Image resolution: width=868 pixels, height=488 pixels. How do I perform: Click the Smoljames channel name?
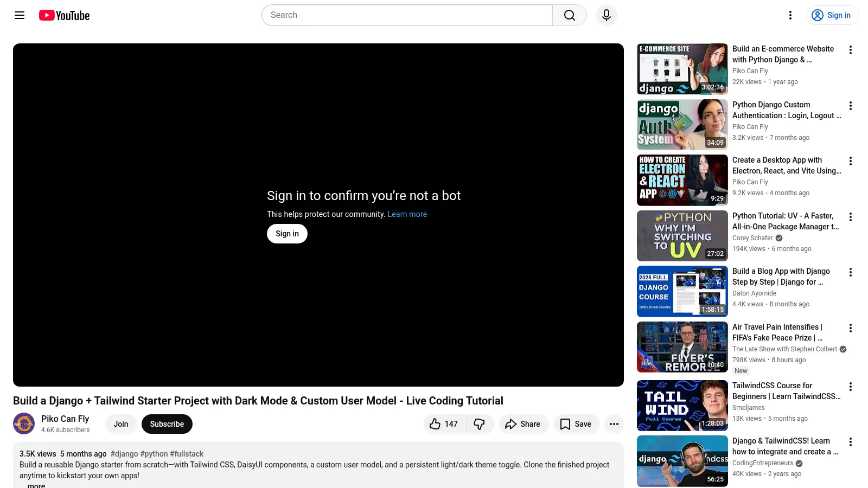click(749, 408)
